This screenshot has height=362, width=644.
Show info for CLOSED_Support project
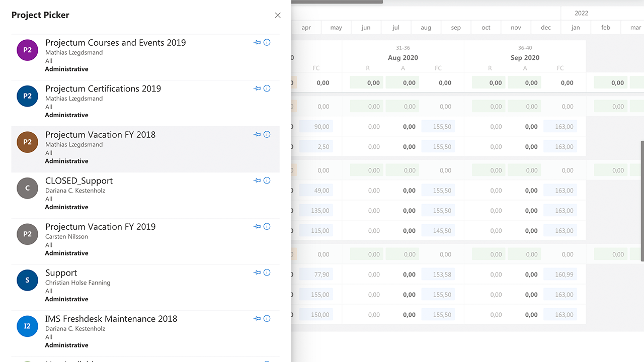(x=267, y=180)
